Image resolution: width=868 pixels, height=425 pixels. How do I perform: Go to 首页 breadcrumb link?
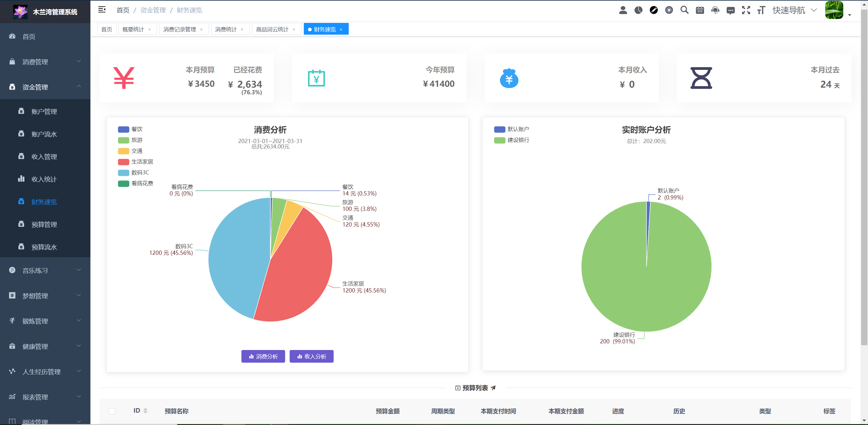coord(123,10)
